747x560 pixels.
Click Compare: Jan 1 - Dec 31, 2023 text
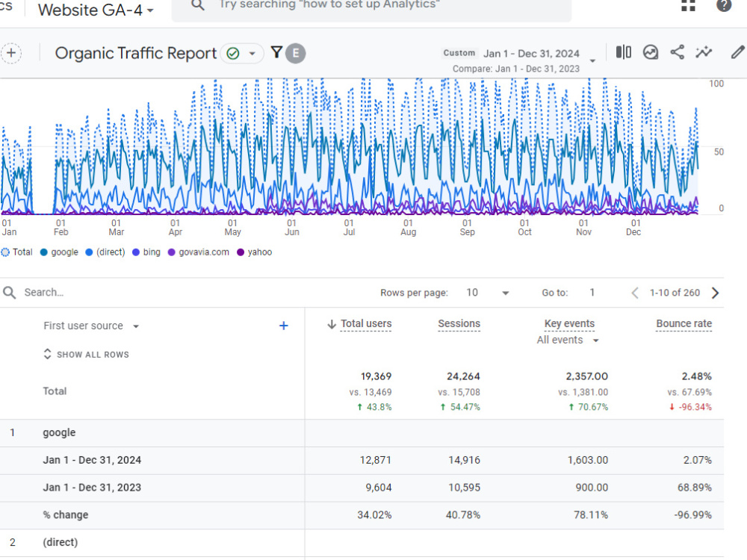(x=516, y=69)
